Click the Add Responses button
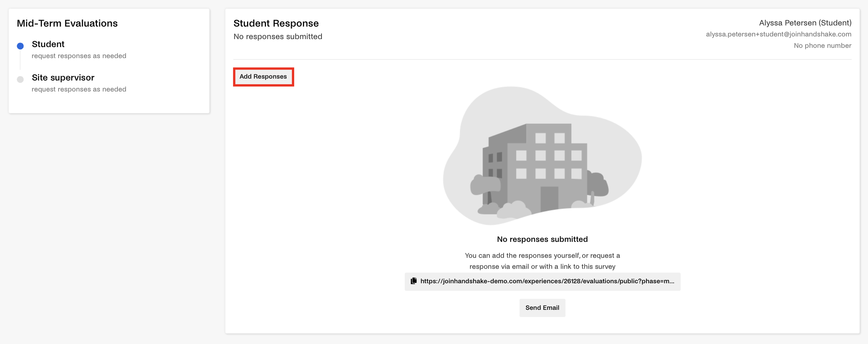The height and width of the screenshot is (344, 868). 263,77
